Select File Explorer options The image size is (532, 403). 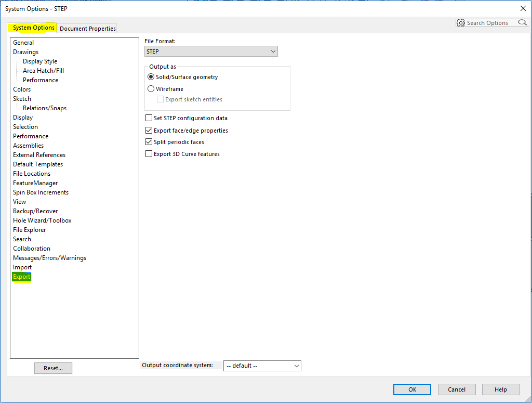(30, 230)
